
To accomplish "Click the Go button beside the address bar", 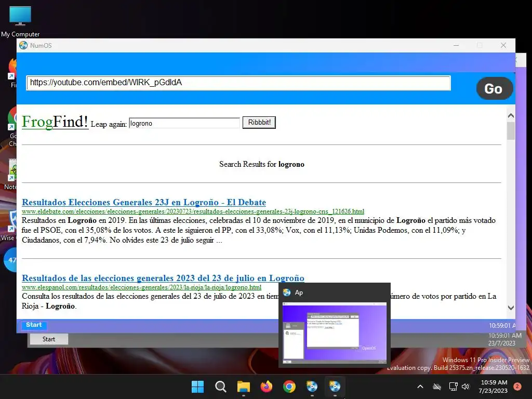I will tap(495, 88).
